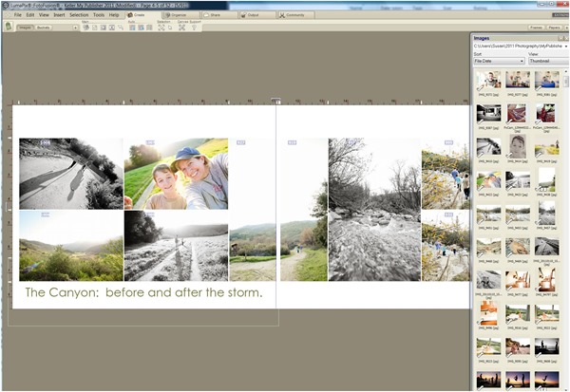
Task: Close the Images panel
Action: point(566,38)
